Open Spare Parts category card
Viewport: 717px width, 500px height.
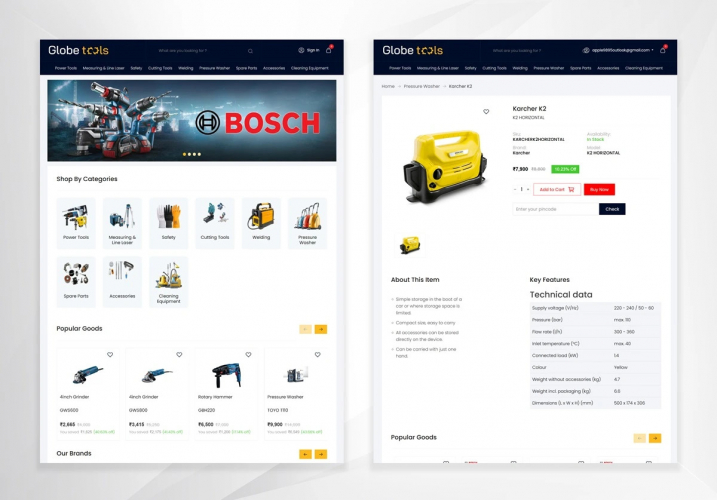76,281
